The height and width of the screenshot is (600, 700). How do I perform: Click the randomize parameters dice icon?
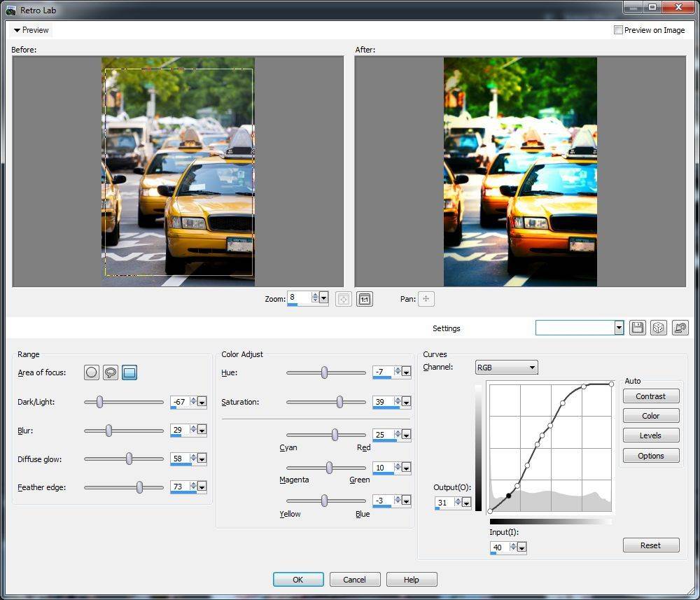(658, 328)
